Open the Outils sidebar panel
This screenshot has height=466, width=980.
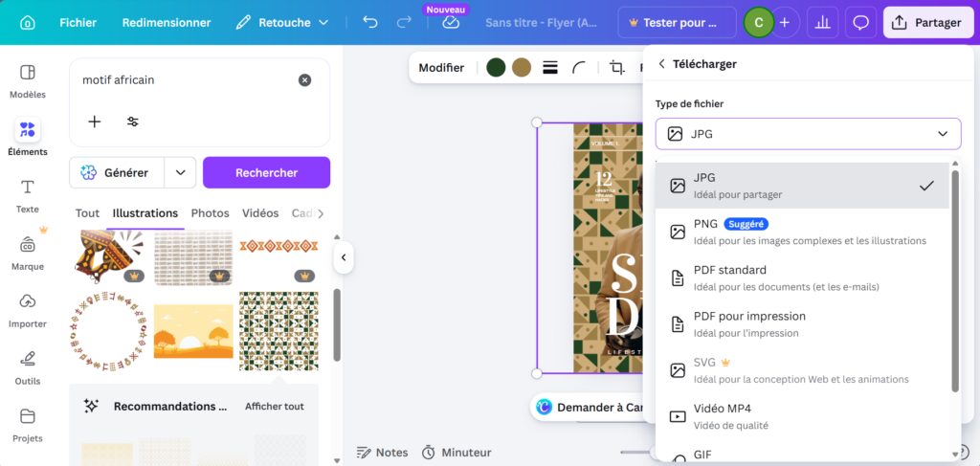[28, 368]
